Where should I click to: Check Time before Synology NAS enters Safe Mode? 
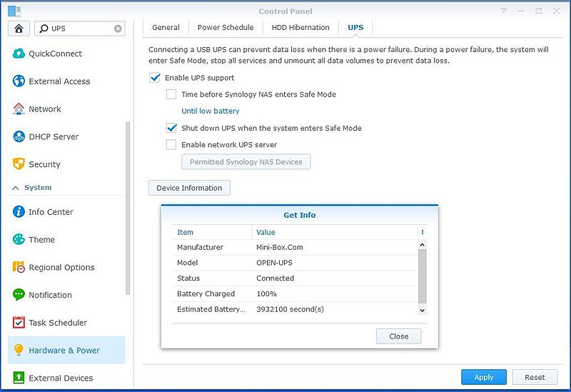(171, 94)
